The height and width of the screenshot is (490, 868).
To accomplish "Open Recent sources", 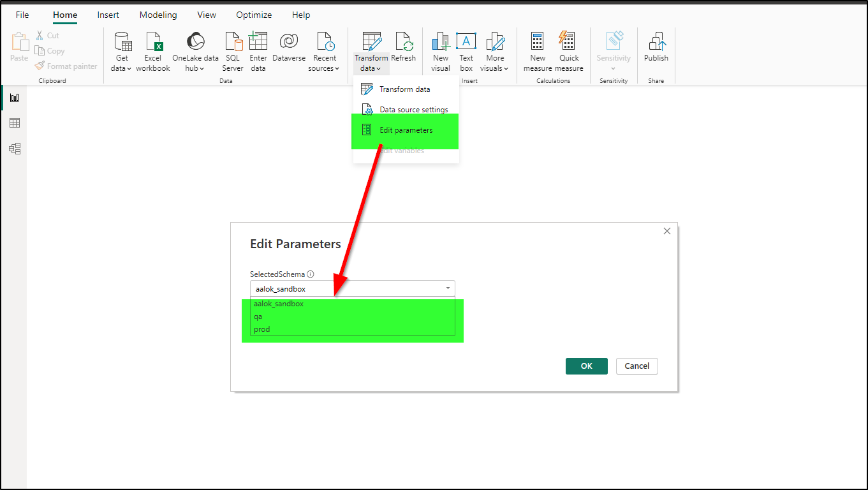I will click(x=324, y=51).
